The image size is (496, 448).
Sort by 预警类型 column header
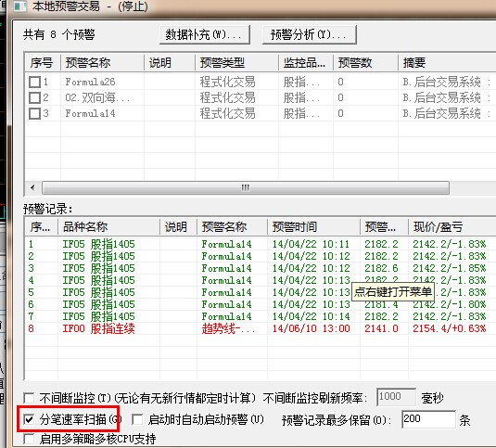pyautogui.click(x=237, y=63)
